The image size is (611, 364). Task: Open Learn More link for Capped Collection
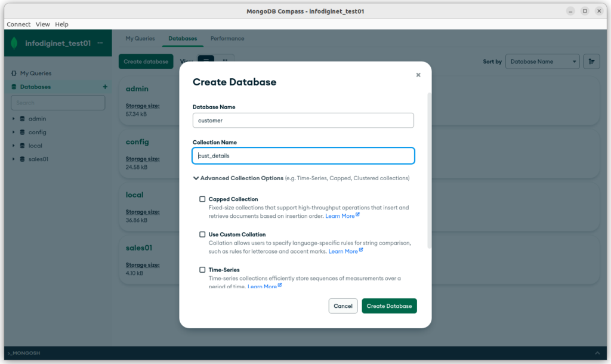(x=340, y=216)
